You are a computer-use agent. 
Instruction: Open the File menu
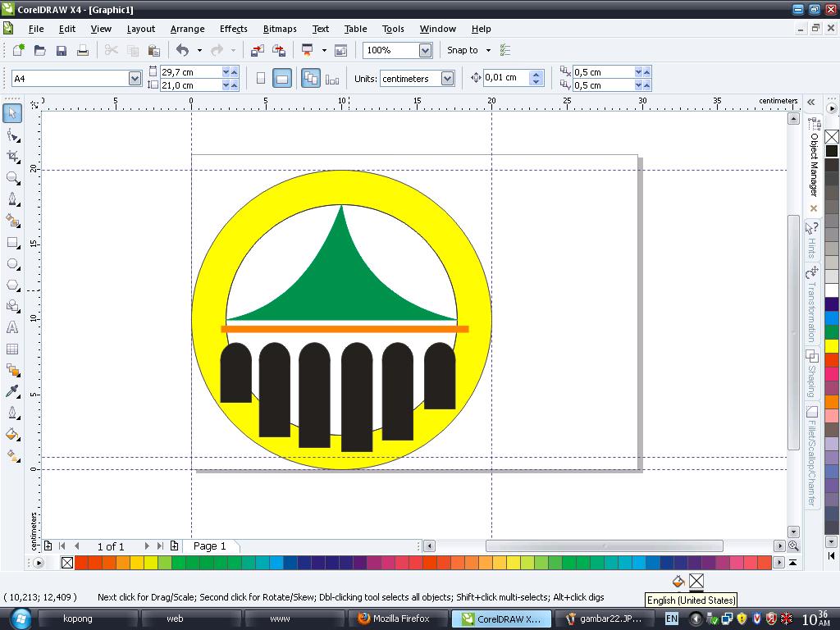[x=36, y=29]
